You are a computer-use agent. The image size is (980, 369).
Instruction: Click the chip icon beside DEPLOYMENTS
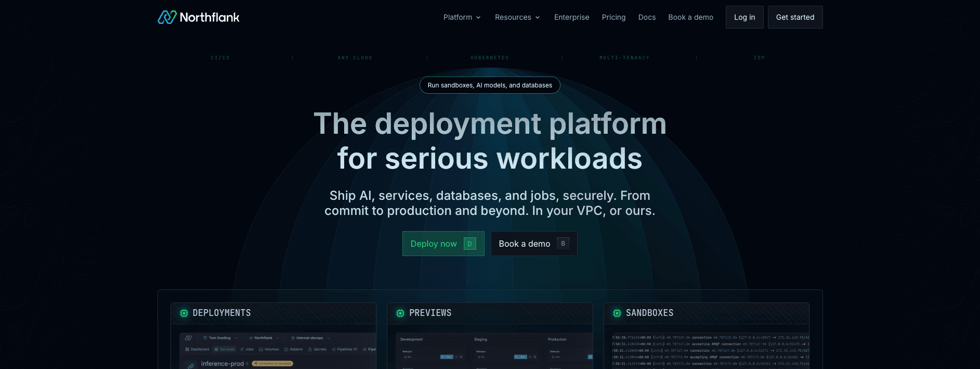[x=184, y=313]
